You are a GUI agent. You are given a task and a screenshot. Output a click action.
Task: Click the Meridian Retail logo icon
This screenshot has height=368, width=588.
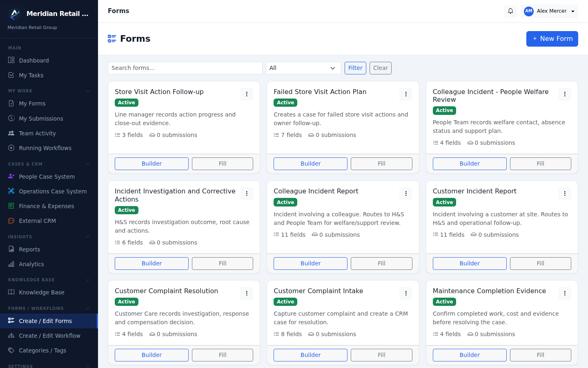pyautogui.click(x=15, y=14)
